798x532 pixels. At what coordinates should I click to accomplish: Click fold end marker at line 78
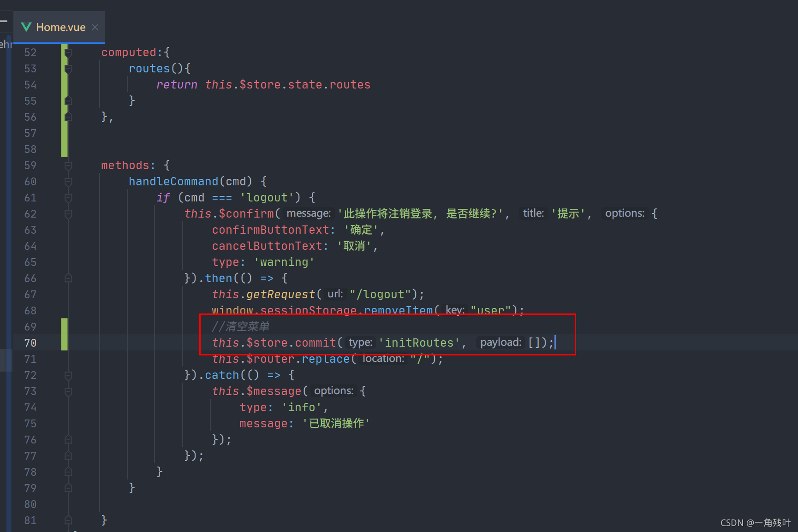click(68, 472)
